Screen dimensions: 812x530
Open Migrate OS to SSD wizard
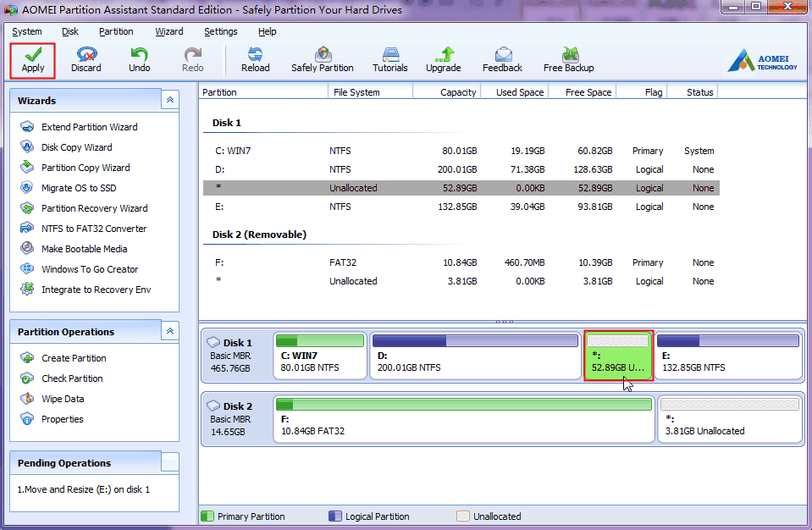[x=79, y=188]
